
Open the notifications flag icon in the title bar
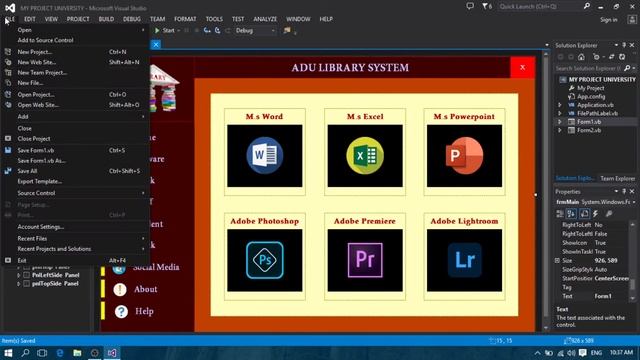pos(487,7)
